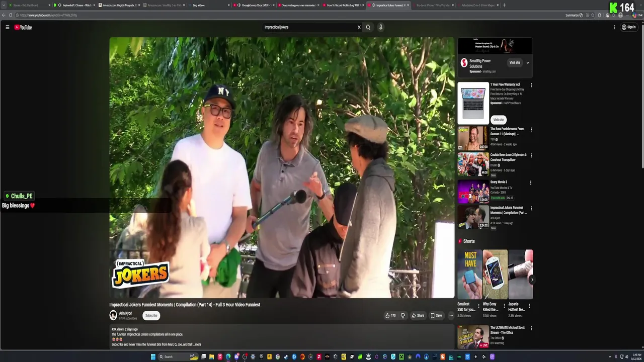644x362 pixels.
Task: Open options for Coulda Been Love video
Action: [x=531, y=155]
